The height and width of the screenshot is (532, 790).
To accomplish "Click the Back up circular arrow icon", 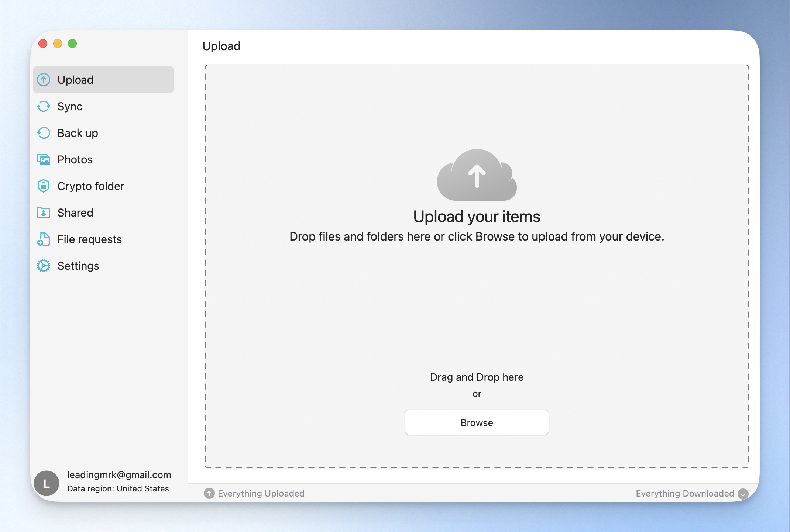I will pos(44,133).
